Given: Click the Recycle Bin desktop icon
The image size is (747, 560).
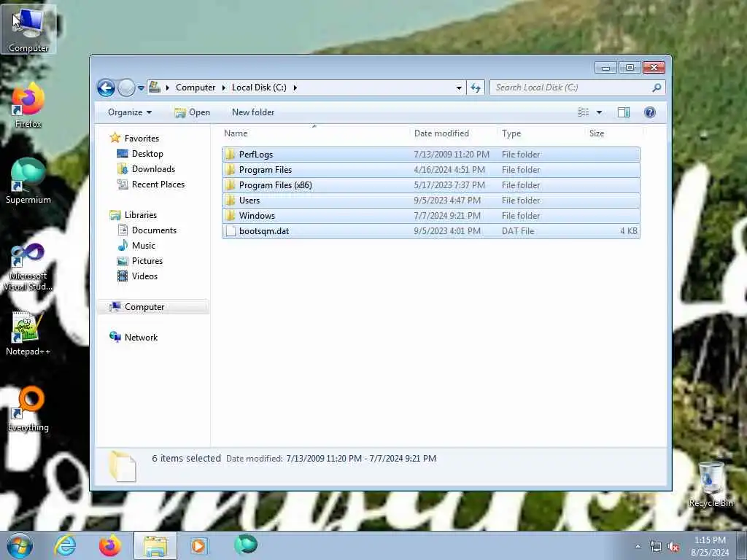Looking at the screenshot, I should coord(711,485).
